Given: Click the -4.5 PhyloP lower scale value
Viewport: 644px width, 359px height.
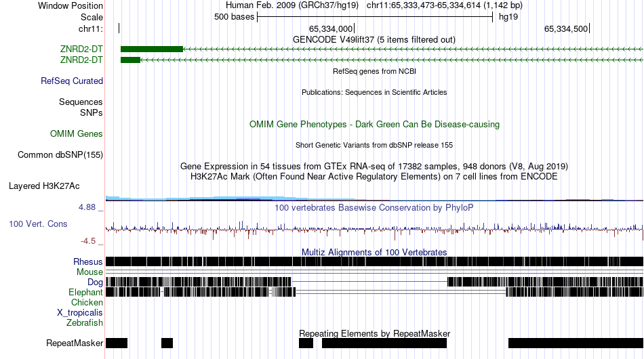Looking at the screenshot, I should coord(88,241).
